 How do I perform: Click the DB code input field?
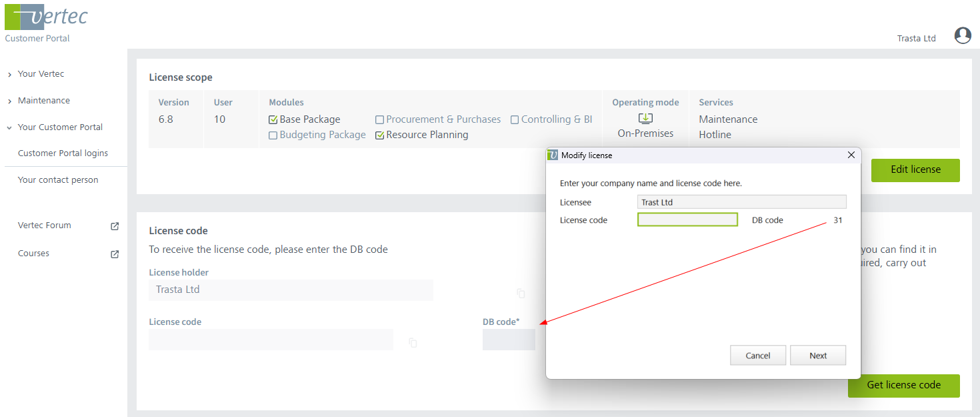(509, 340)
